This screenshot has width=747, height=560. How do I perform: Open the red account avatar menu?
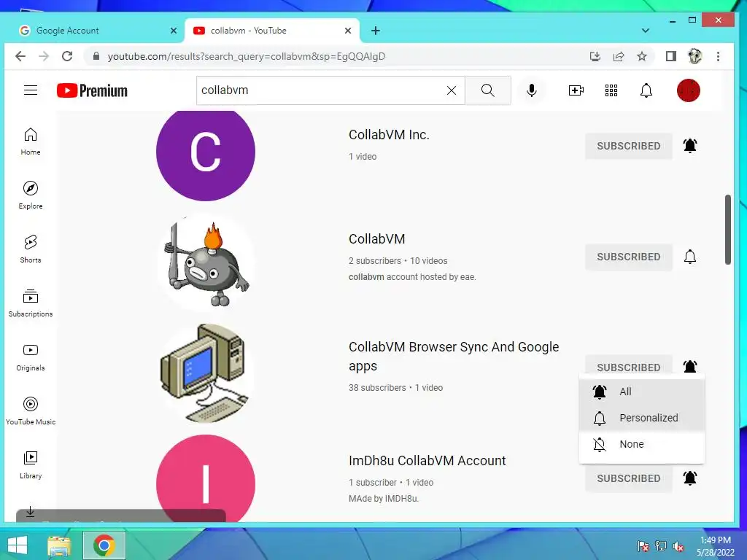[x=689, y=90]
